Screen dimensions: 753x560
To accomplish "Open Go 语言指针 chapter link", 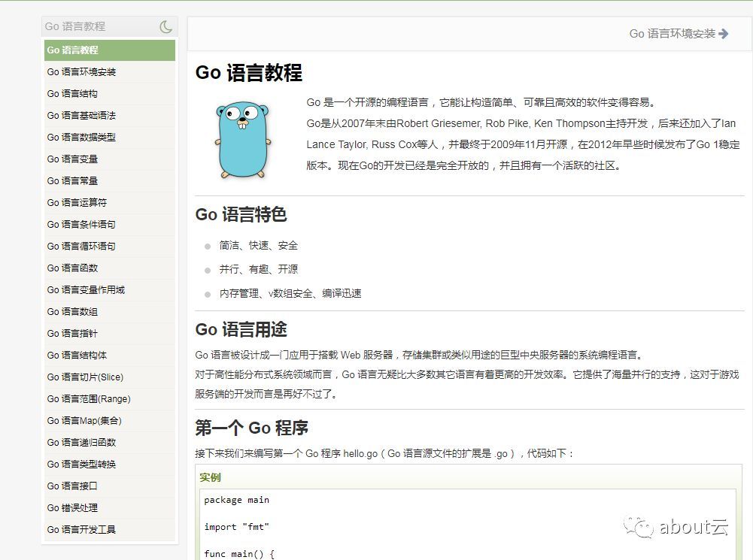I will (x=110, y=334).
